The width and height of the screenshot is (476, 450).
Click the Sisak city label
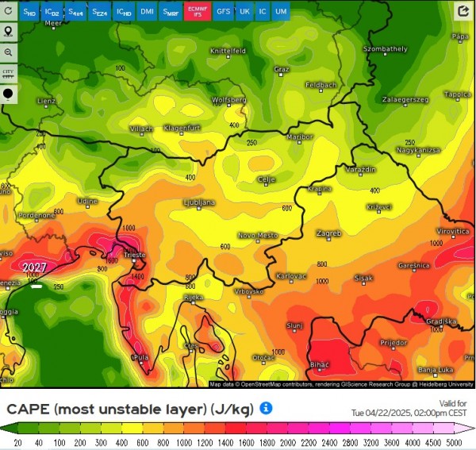coord(363,278)
